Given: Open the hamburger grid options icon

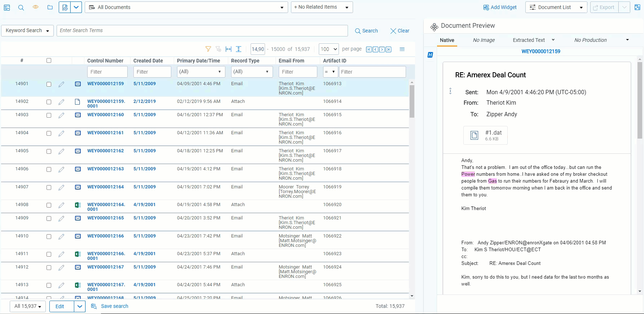Looking at the screenshot, I should point(402,49).
